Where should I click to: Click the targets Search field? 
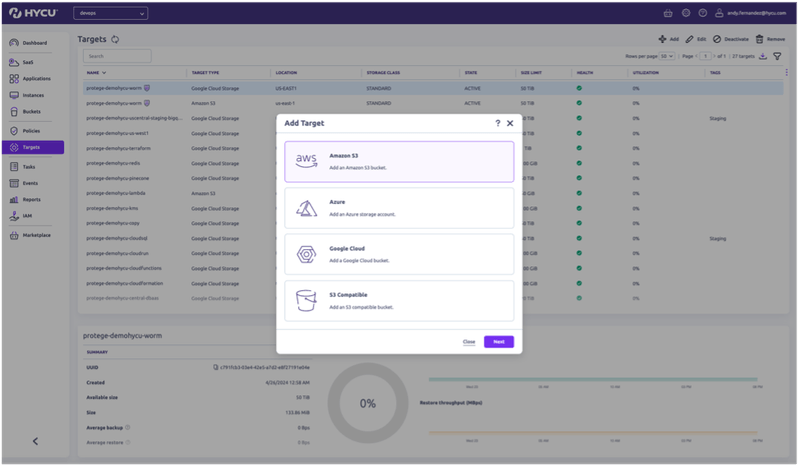coord(117,56)
